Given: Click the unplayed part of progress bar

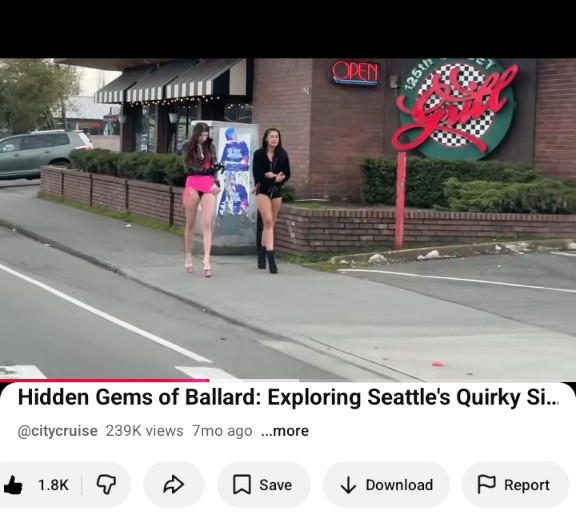Looking at the screenshot, I should pos(392,380).
